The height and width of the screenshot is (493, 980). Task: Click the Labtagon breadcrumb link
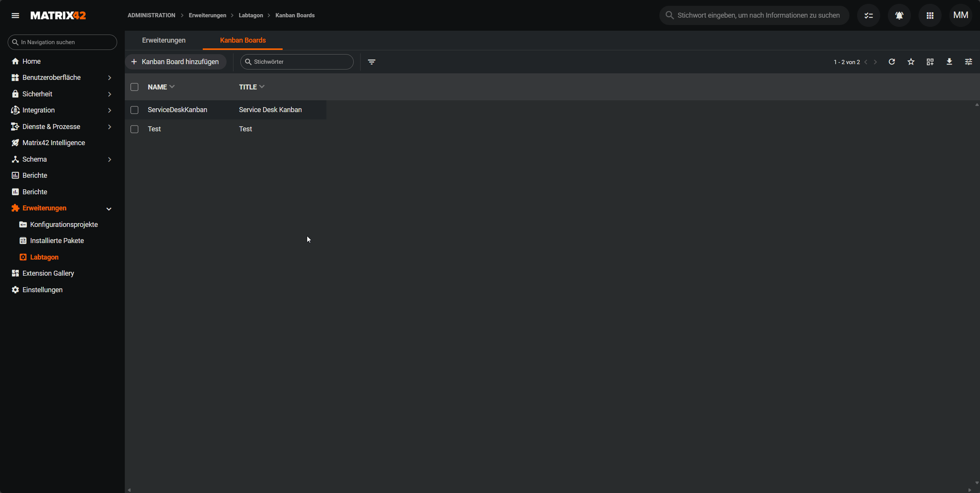tap(251, 15)
